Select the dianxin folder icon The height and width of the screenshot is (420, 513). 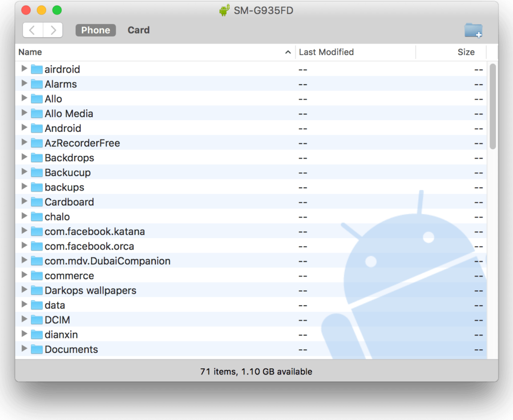coord(37,335)
